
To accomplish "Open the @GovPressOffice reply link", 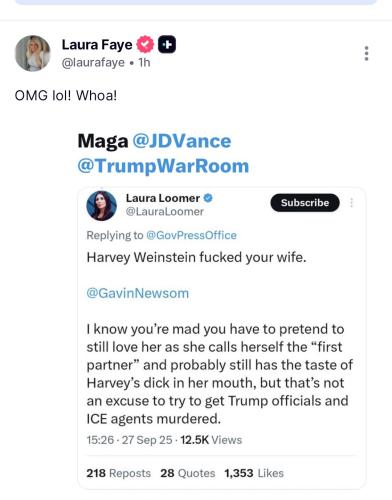I will [x=191, y=235].
